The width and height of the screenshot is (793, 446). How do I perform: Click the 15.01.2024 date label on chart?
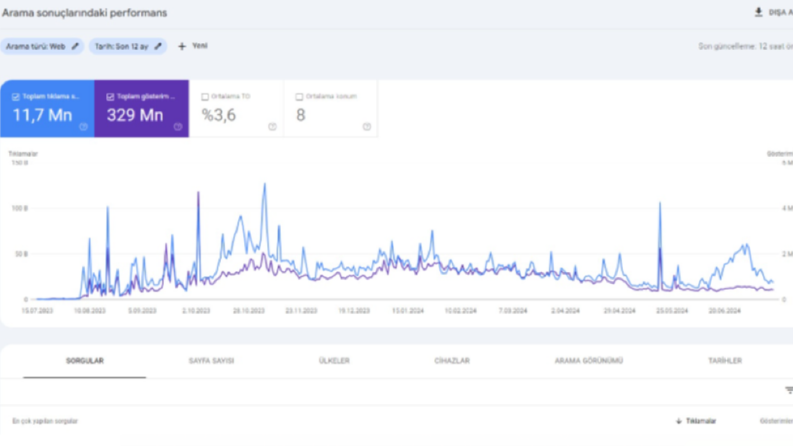pyautogui.click(x=408, y=310)
